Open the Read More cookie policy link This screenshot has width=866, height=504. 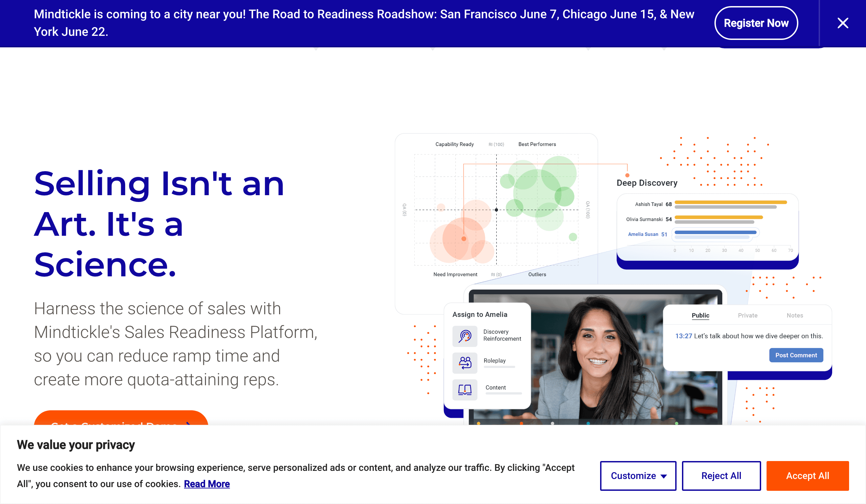point(207,484)
